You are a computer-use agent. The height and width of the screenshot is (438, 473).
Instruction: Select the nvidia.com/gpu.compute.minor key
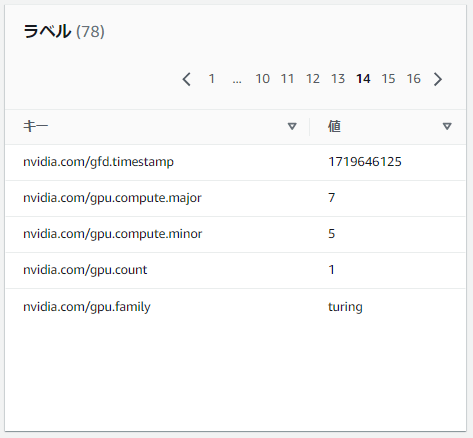coord(112,234)
